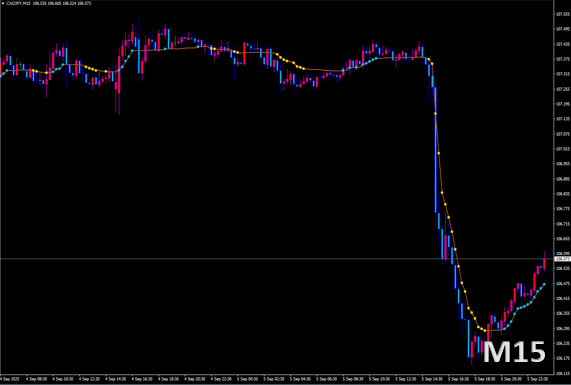
Task: Click the last pink candlestick at chart right
Action: click(544, 263)
